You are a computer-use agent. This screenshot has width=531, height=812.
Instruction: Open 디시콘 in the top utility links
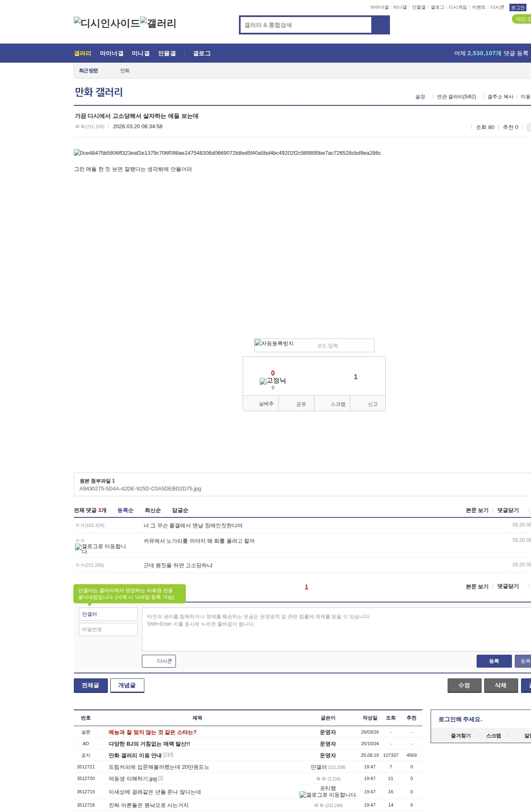click(497, 7)
